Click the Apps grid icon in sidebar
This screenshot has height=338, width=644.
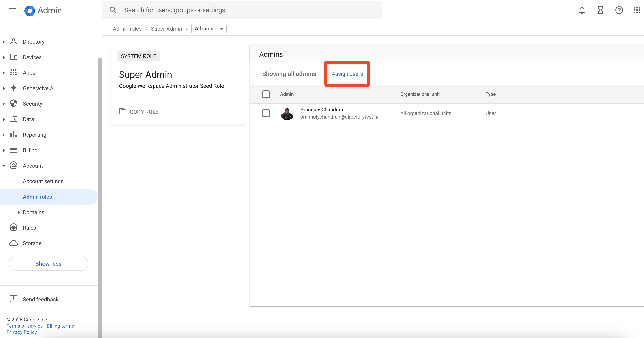click(14, 72)
